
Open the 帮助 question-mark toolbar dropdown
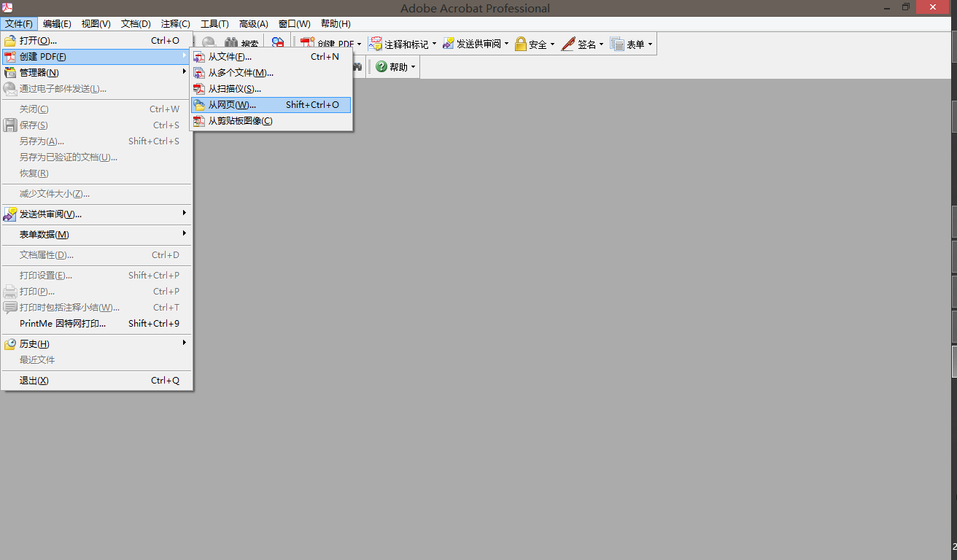(x=395, y=67)
